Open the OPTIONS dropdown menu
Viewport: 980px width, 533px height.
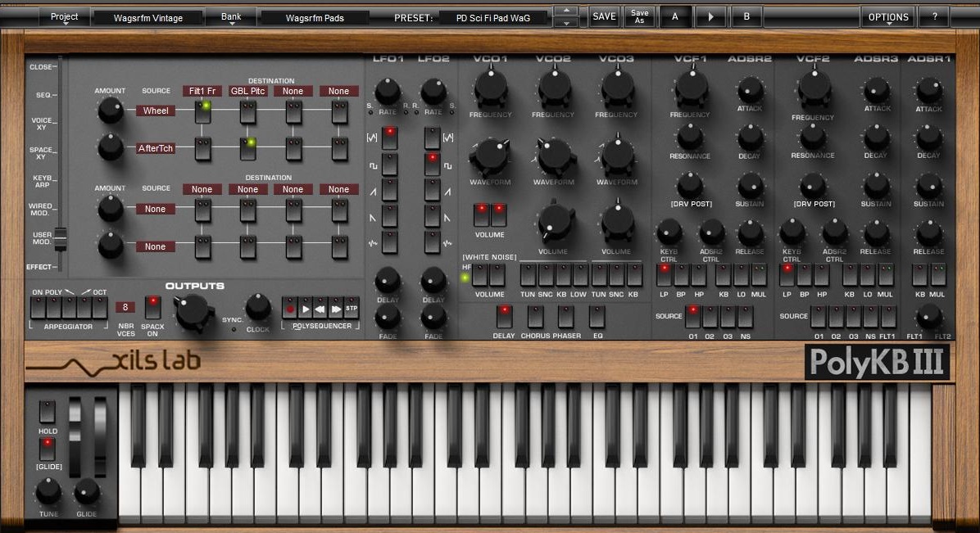[x=888, y=17]
